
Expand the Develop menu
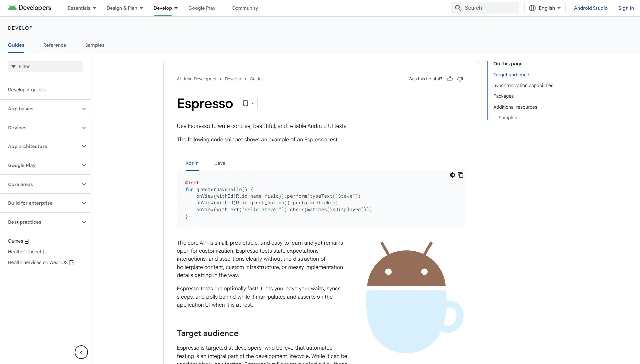click(x=166, y=8)
